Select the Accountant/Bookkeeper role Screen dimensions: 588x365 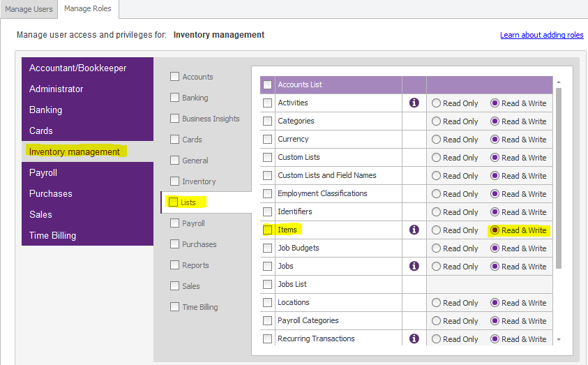pos(77,68)
